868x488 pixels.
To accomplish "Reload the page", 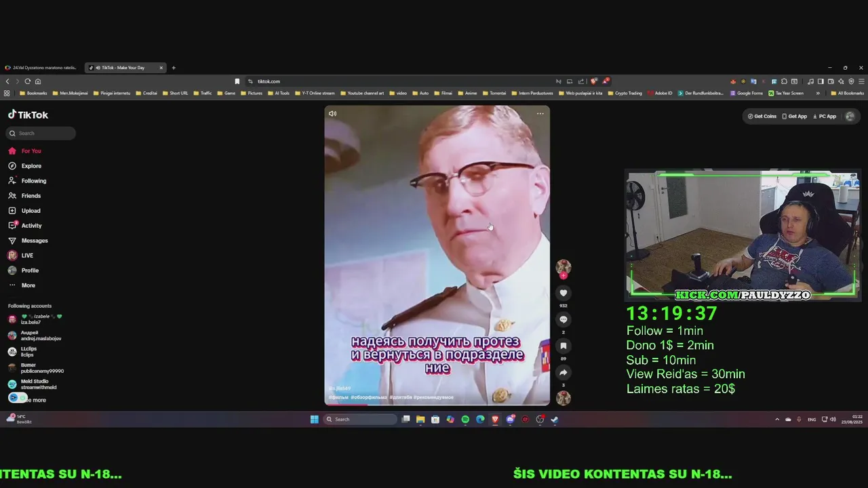I will (x=27, y=81).
